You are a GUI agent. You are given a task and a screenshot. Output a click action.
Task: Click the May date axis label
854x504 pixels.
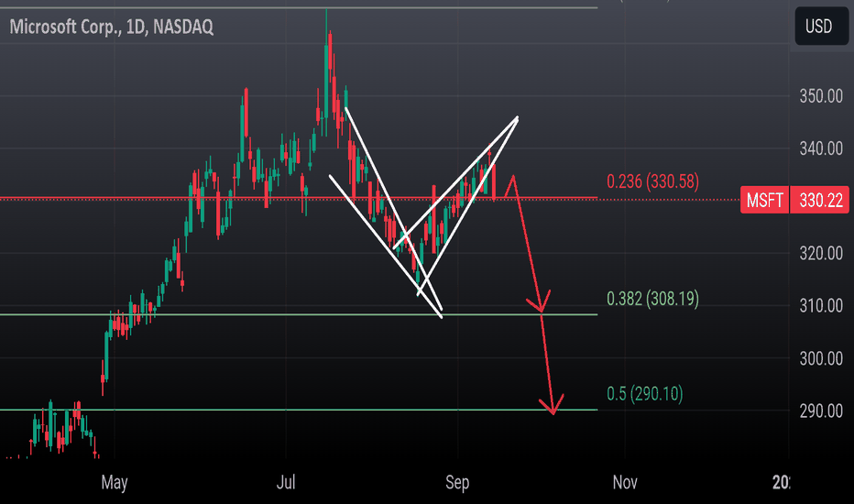pos(115,483)
